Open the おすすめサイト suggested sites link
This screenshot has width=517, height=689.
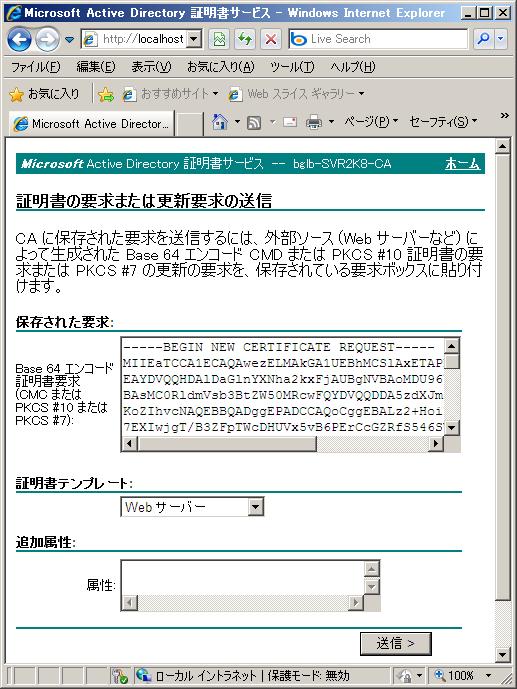pyautogui.click(x=170, y=94)
